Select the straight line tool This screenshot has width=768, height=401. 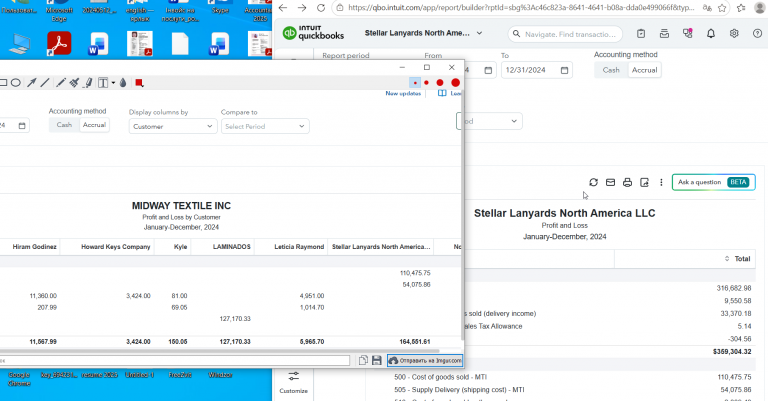(x=45, y=83)
